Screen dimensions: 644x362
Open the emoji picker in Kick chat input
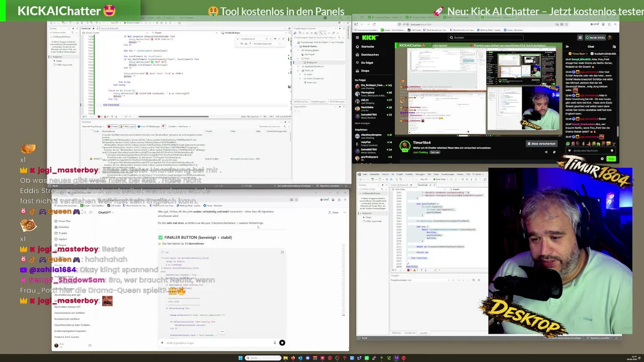pyautogui.click(x=612, y=150)
